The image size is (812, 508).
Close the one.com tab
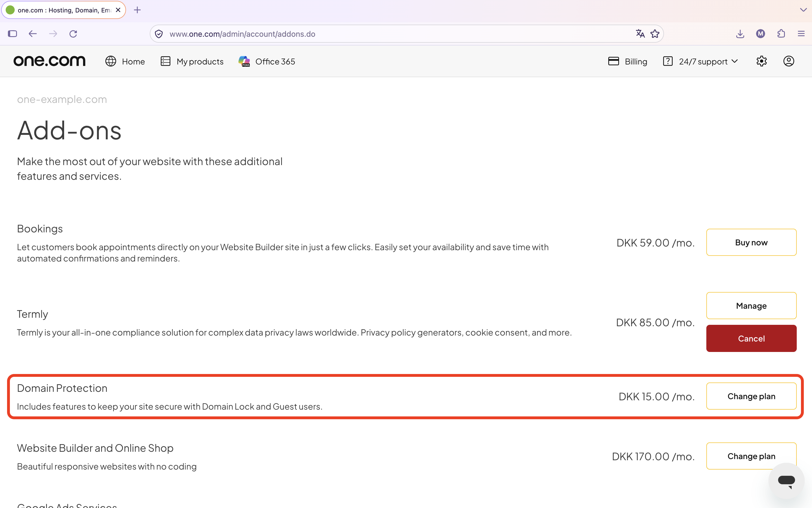coord(118,10)
